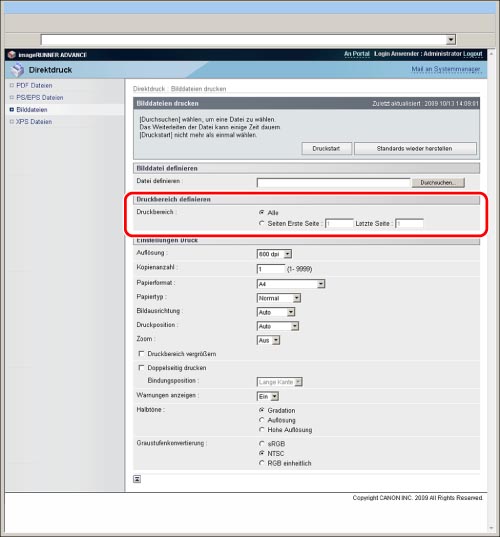Image resolution: width=500 pixels, height=537 pixels.
Task: Click the Druckstart button
Action: [x=326, y=149]
